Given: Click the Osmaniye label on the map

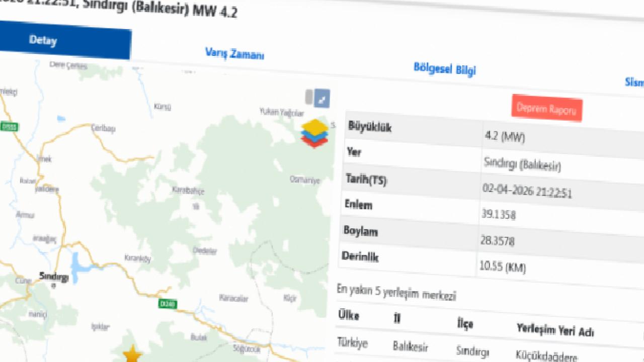Looking at the screenshot, I should (305, 179).
